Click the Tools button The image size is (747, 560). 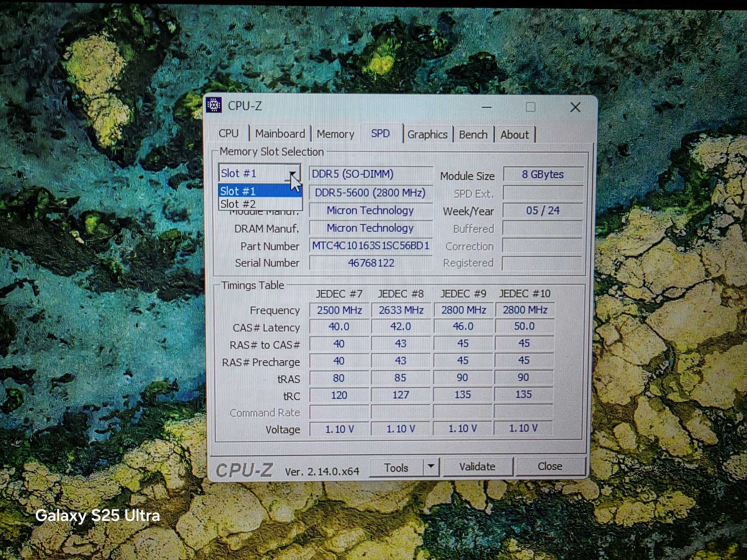tap(396, 467)
